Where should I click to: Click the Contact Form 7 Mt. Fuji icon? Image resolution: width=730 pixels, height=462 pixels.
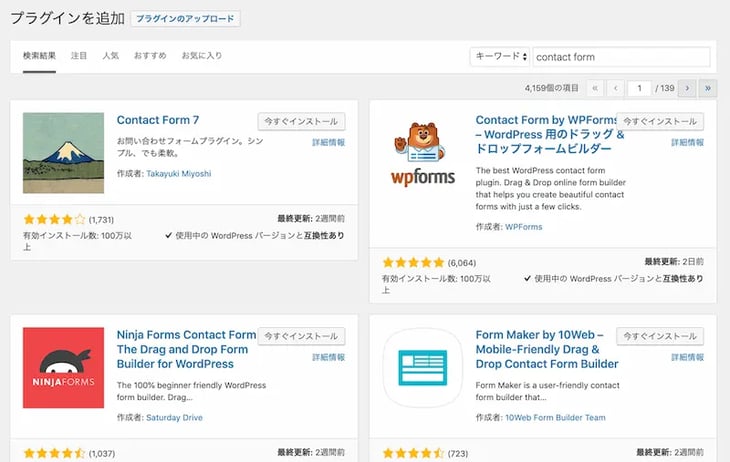(x=63, y=153)
